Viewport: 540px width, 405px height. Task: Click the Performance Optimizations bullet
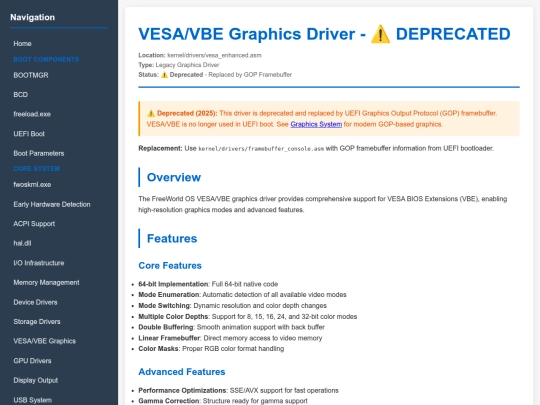238,391
